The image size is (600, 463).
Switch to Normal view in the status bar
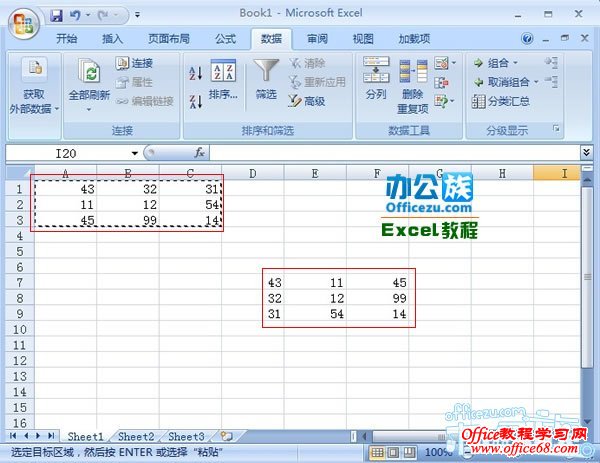377,453
